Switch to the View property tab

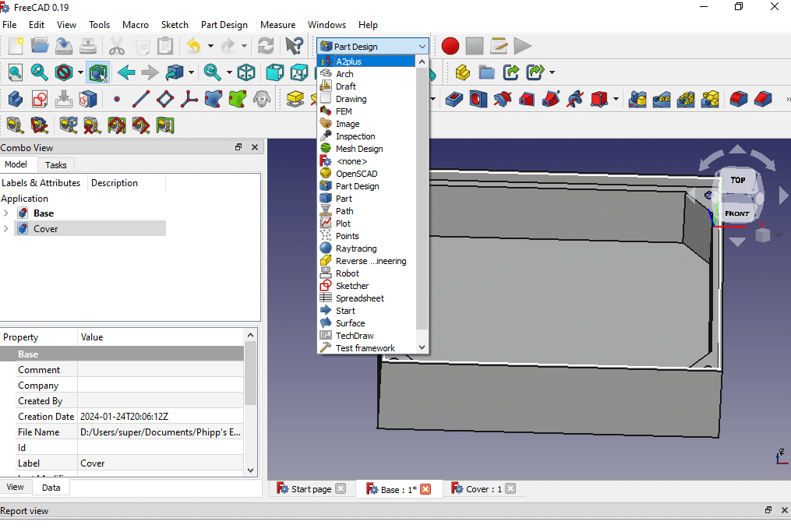click(x=15, y=487)
